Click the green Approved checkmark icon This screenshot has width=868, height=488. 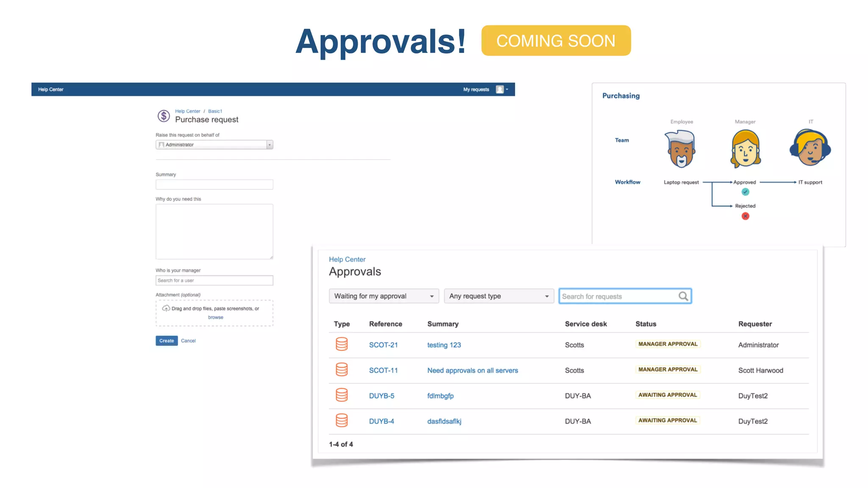pyautogui.click(x=746, y=192)
